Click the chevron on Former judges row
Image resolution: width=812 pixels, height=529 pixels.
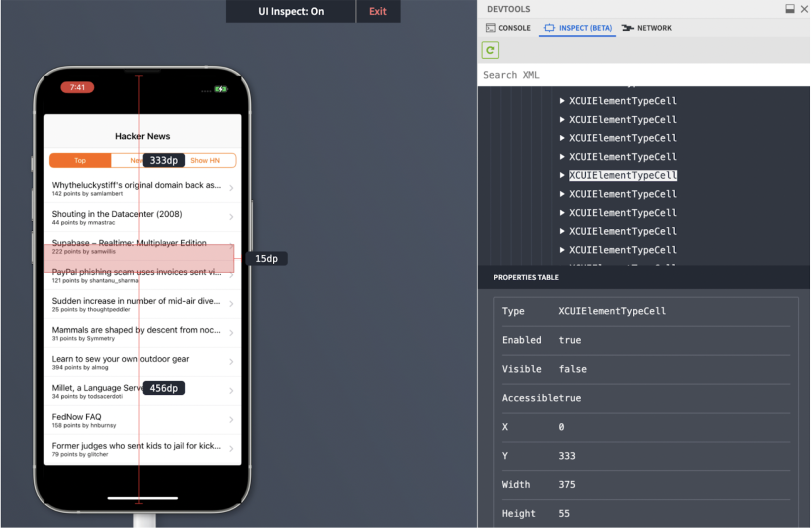coord(232,449)
